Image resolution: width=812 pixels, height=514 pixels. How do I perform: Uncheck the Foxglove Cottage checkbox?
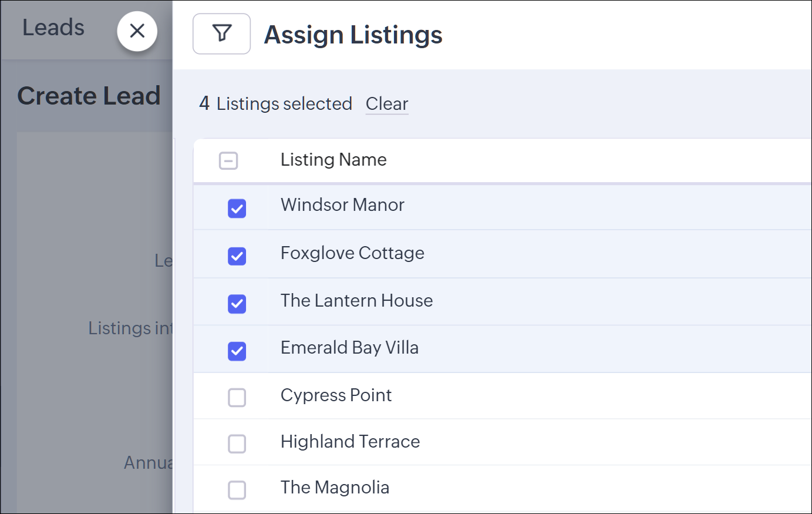pos(237,256)
